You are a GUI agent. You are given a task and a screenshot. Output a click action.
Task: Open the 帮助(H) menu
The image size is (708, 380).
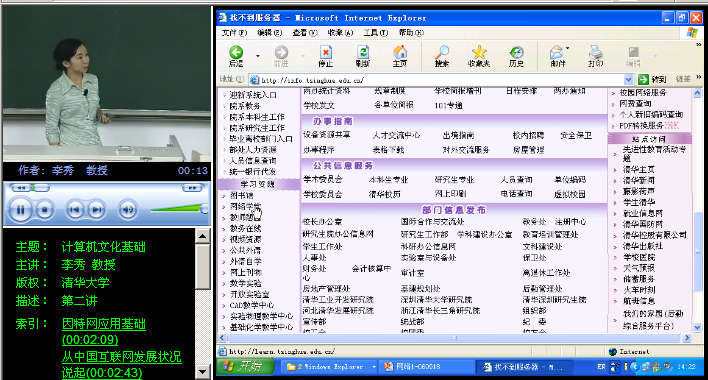click(x=411, y=32)
